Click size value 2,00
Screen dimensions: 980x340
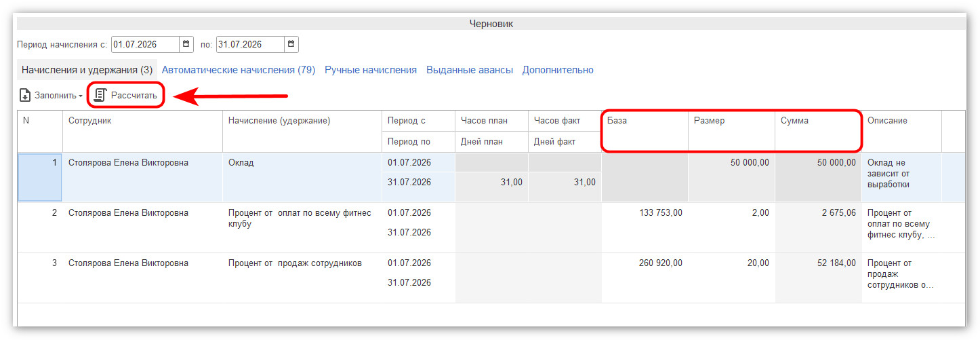pos(731,227)
